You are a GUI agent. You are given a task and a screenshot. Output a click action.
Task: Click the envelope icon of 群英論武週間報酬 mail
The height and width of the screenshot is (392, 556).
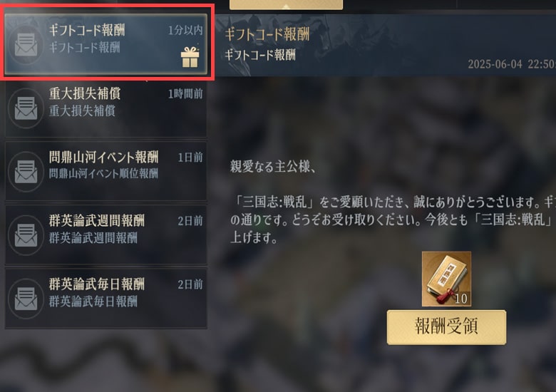click(26, 235)
